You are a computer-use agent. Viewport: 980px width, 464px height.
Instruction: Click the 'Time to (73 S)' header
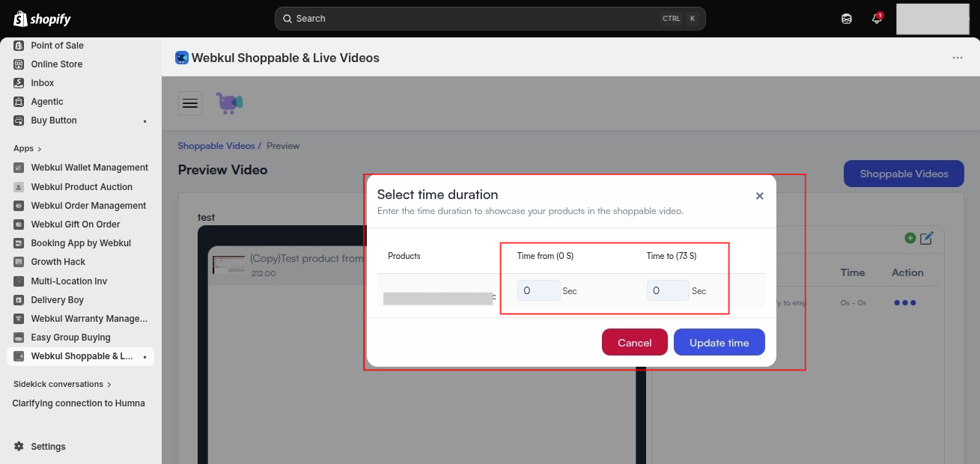pos(672,256)
